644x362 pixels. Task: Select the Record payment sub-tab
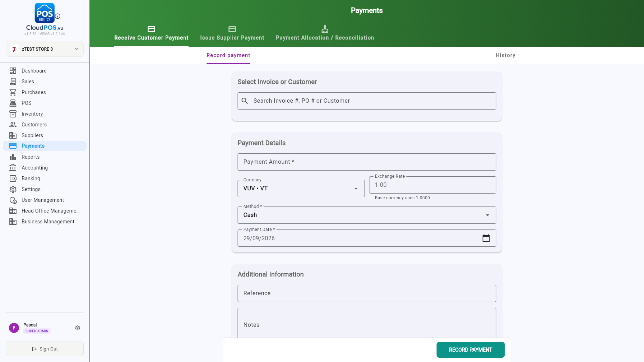point(228,55)
